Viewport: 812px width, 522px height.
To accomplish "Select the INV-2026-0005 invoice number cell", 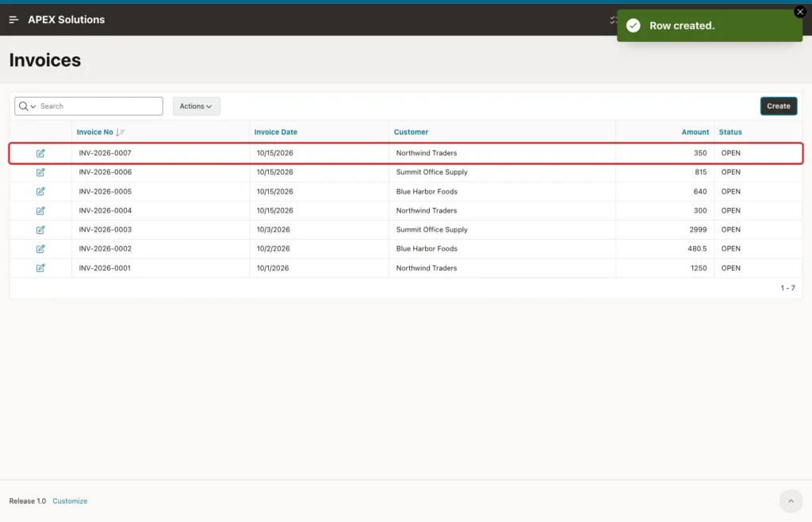I will [105, 192].
